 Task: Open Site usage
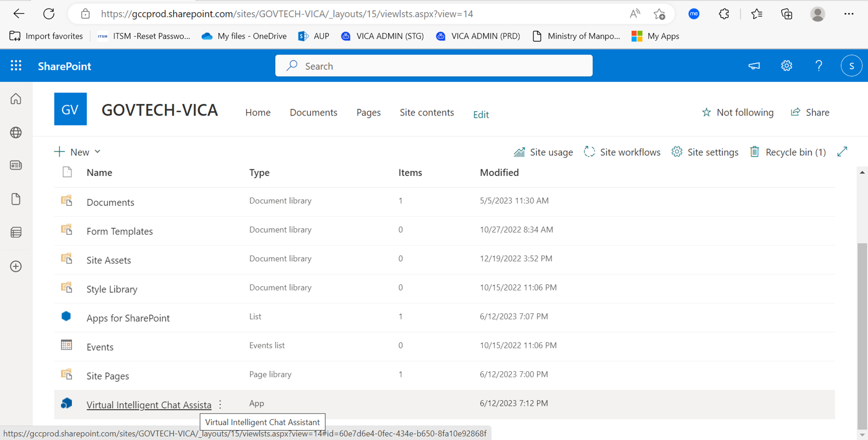pos(543,152)
